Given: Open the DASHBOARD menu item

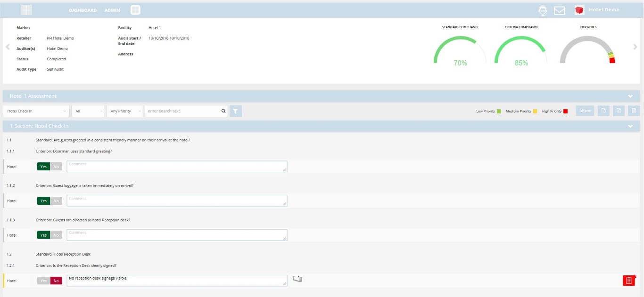Looking at the screenshot, I should 83,10.
